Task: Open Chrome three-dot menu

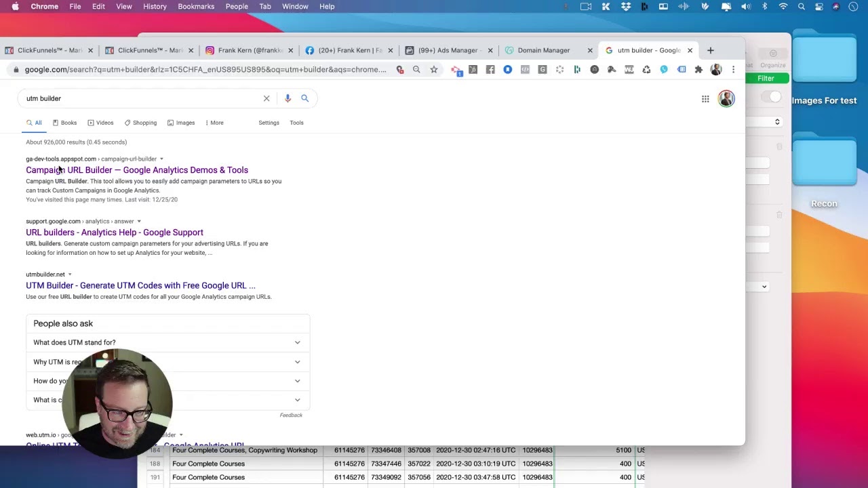Action: coord(733,70)
